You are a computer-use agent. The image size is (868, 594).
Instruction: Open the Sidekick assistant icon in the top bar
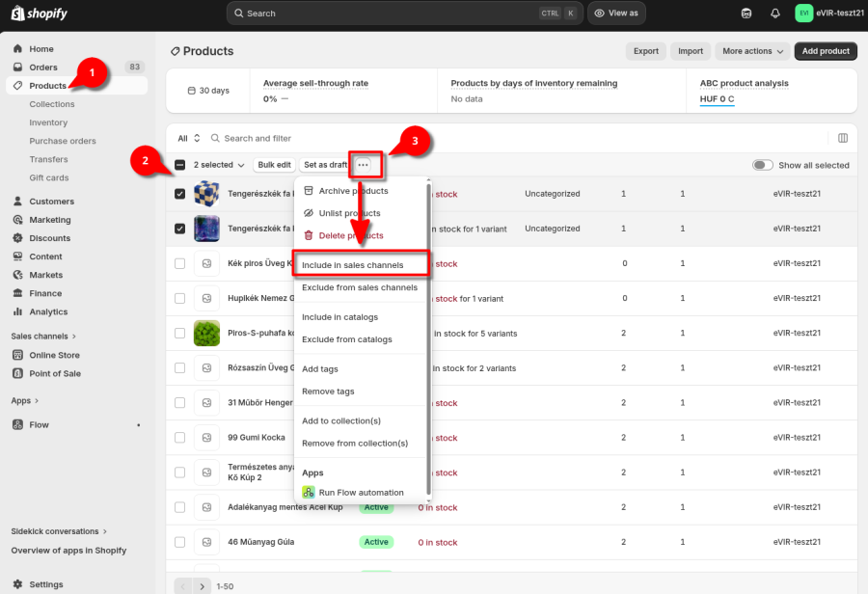point(746,13)
